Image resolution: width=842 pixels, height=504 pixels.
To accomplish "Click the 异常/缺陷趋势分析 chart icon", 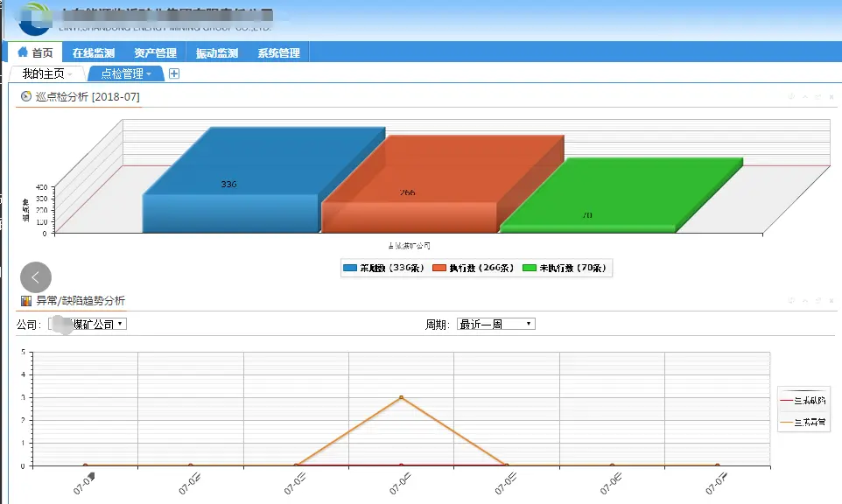I will tap(26, 301).
